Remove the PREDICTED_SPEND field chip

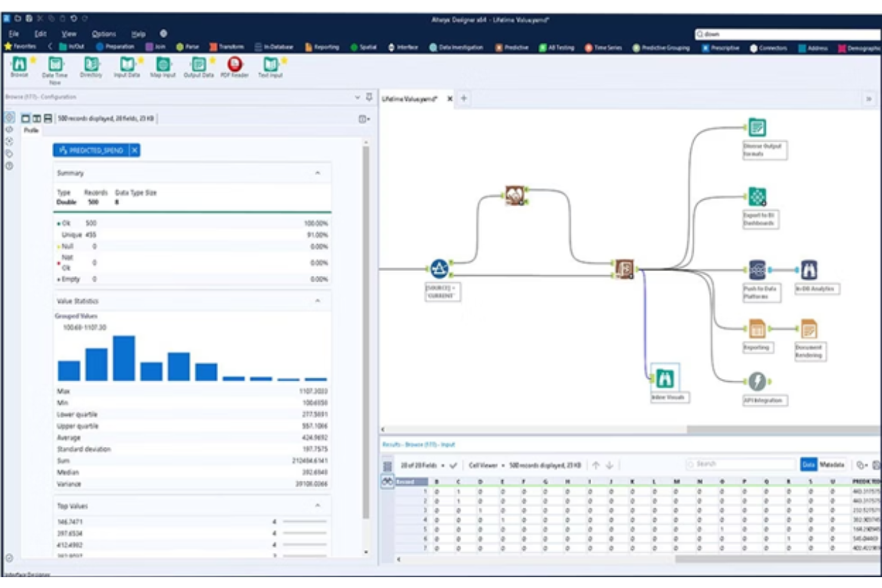133,151
